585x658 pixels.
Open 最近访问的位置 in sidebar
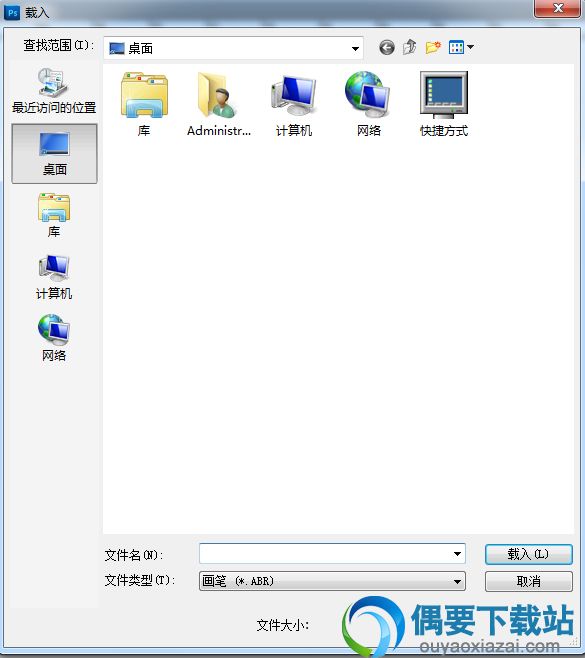tap(54, 90)
